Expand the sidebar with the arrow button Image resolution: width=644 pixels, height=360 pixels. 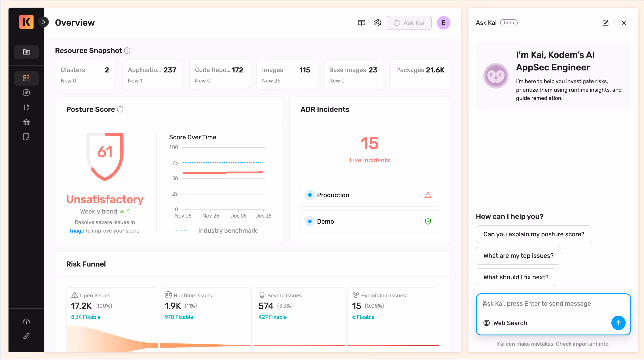tap(43, 22)
